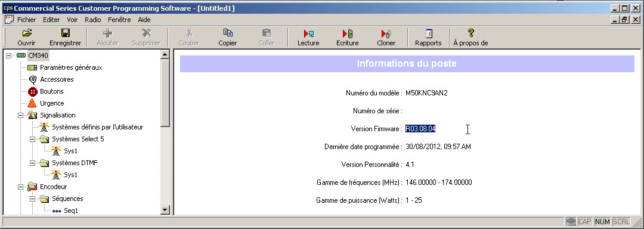This screenshot has height=229, width=644.
Task: Select the Accessoires tree label
Action: click(57, 80)
